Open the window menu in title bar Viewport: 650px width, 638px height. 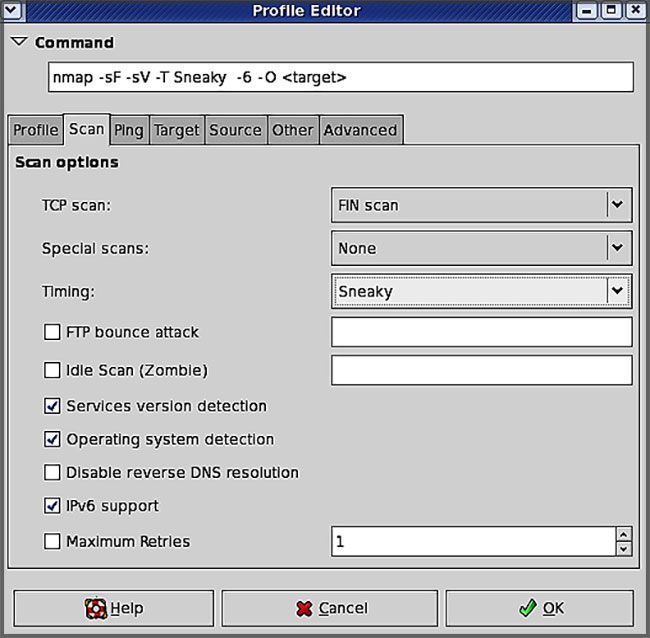coord(12,10)
